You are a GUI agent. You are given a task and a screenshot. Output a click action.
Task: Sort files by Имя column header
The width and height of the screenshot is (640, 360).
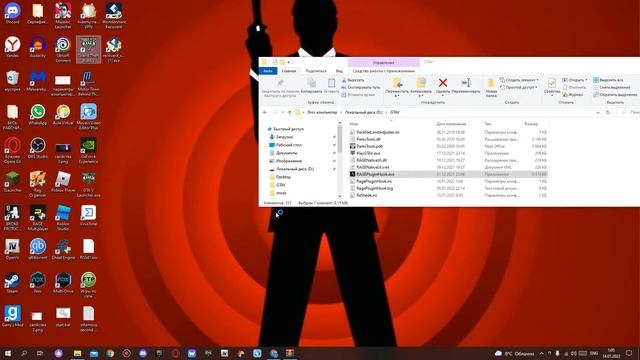click(x=353, y=124)
